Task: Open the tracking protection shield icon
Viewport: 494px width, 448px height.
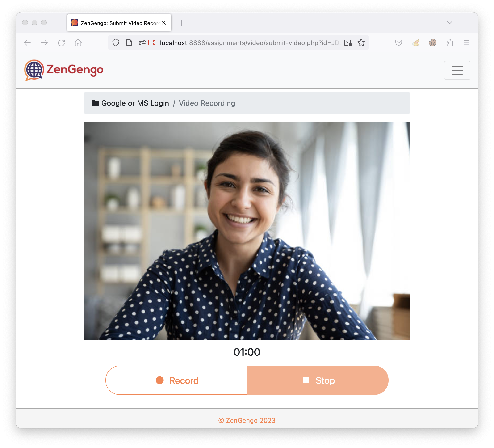Action: point(116,43)
